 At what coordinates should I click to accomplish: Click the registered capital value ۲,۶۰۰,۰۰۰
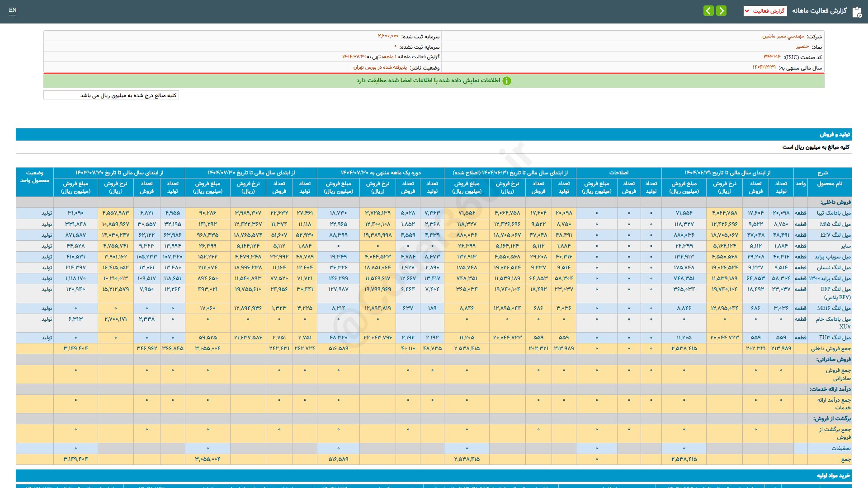pyautogui.click(x=388, y=36)
